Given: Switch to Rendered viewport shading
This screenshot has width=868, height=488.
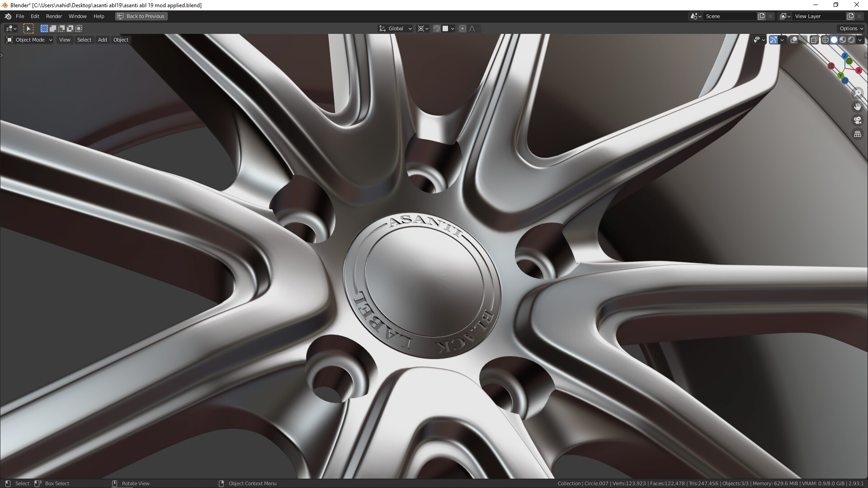Looking at the screenshot, I should (851, 40).
